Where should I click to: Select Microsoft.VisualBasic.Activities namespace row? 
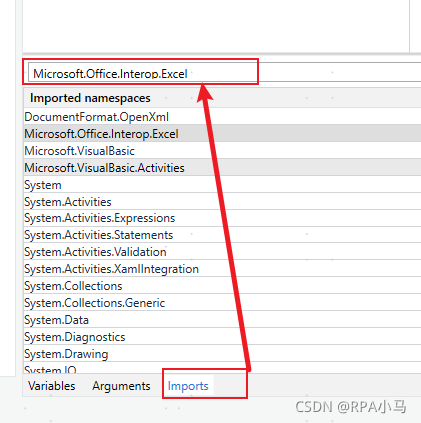222,168
